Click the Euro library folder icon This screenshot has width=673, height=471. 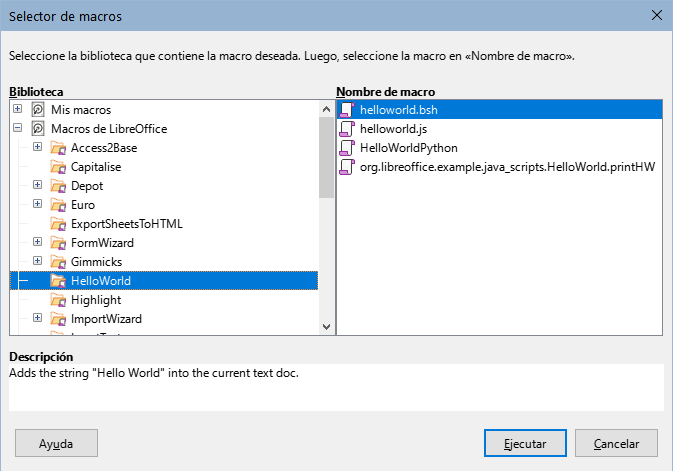(x=58, y=205)
